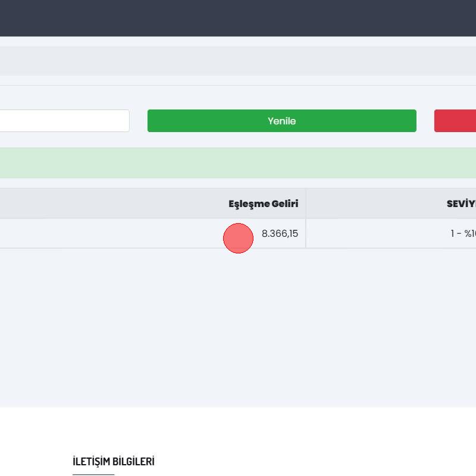Click the 1 - %10 level cell
The image size is (476, 476).
click(x=463, y=234)
